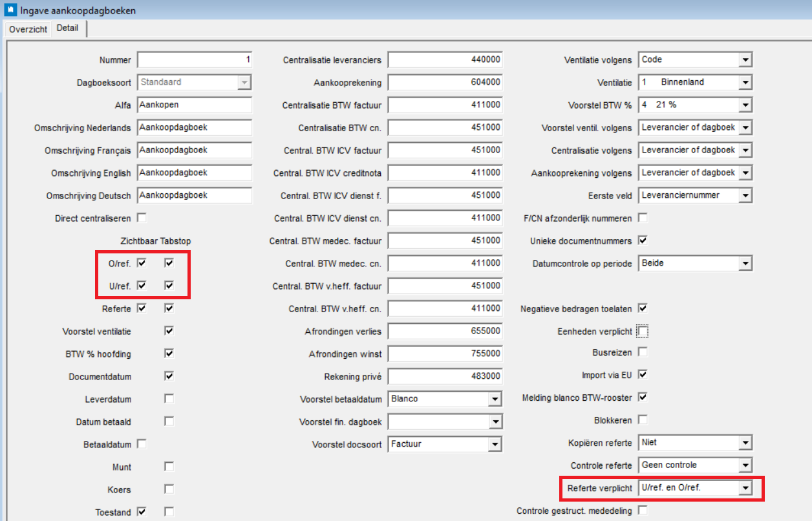Open the Datumcontrole op periode dropdown

pos(745,264)
